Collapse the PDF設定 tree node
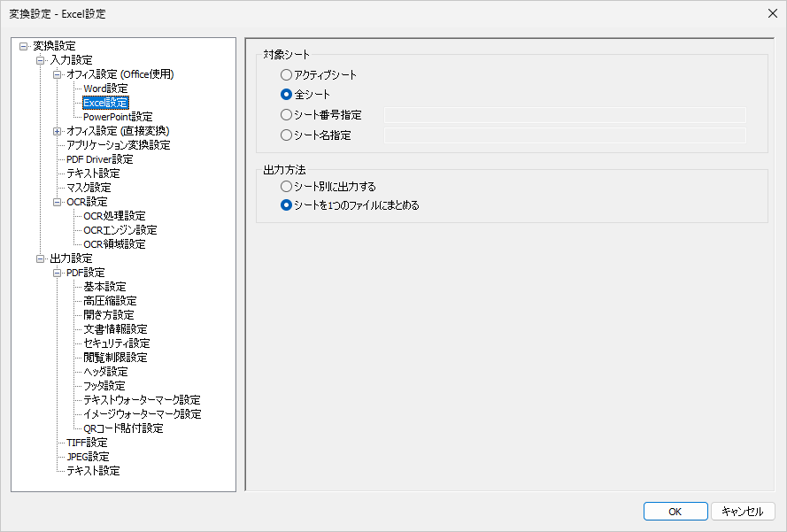 58,273
